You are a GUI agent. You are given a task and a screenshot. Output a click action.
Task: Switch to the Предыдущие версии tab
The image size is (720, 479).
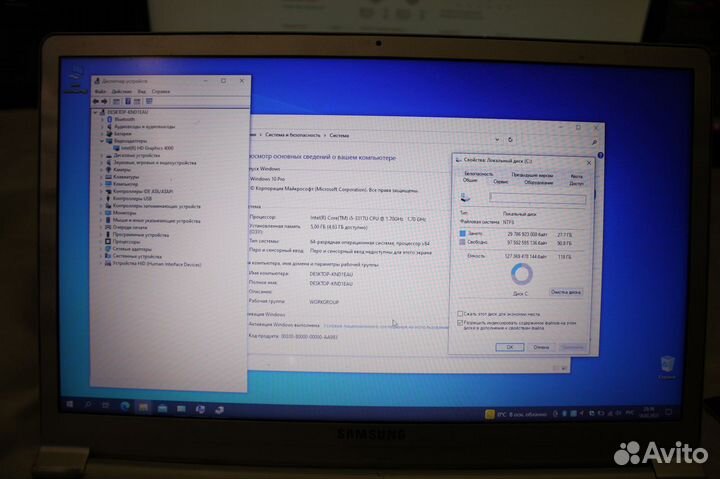pyautogui.click(x=532, y=175)
